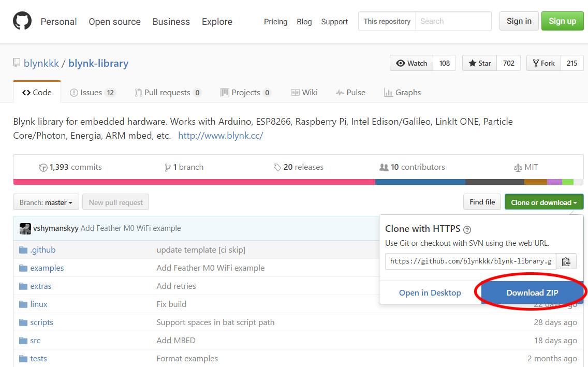Viewport: 588px width, 367px height.
Task: Toggle the Clone or download dropdown
Action: (543, 202)
